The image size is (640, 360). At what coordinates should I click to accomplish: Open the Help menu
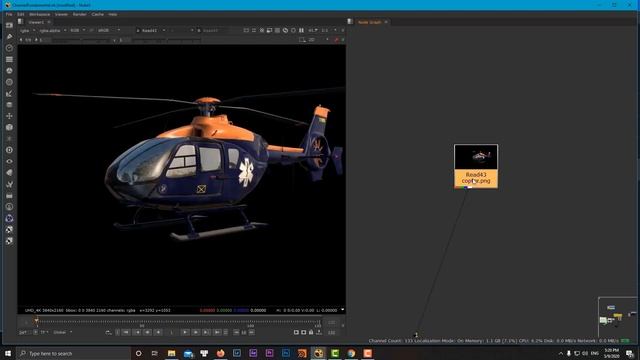[113, 14]
